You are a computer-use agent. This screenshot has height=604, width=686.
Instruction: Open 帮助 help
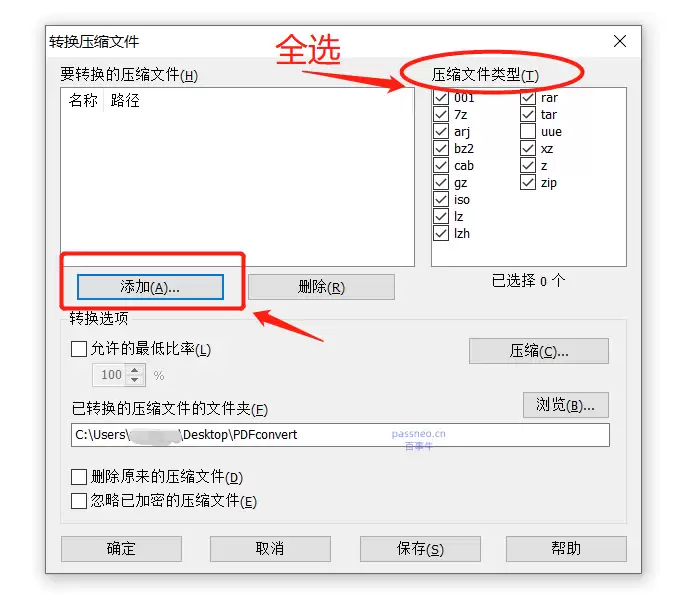point(566,548)
